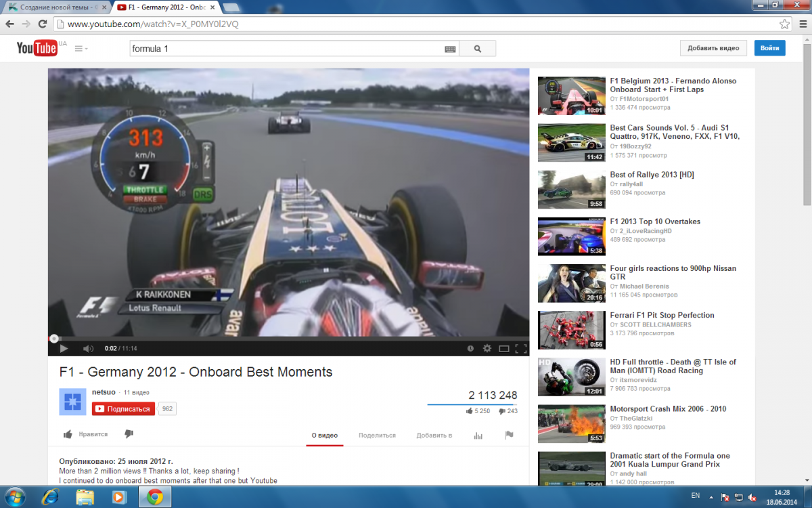Open the netsuo channel avatar
The image size is (812, 508).
click(72, 402)
